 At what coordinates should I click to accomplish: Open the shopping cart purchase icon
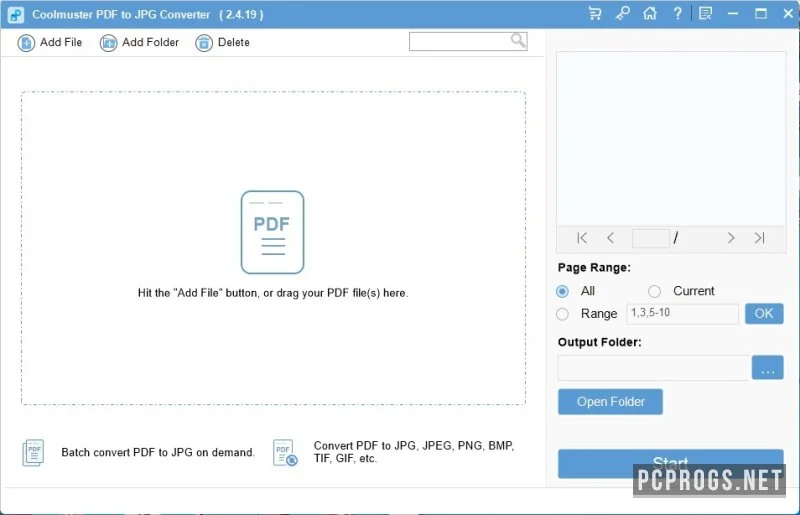click(594, 14)
